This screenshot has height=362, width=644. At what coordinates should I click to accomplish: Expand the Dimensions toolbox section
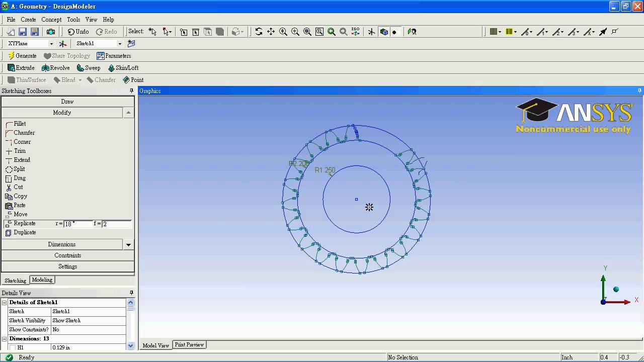[62, 244]
